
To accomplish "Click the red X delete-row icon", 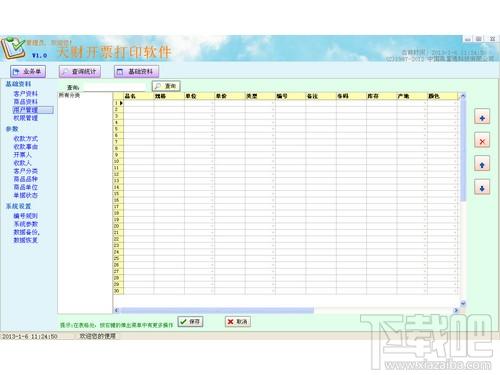I will pos(482,141).
